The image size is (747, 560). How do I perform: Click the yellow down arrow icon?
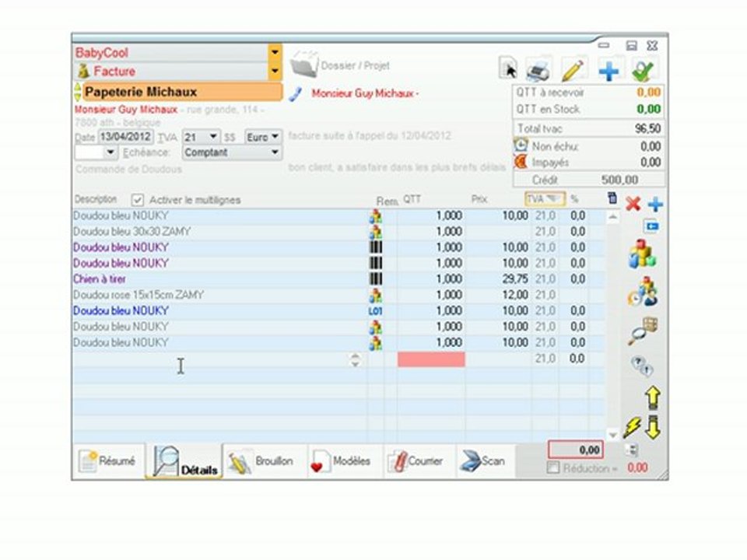point(653,427)
